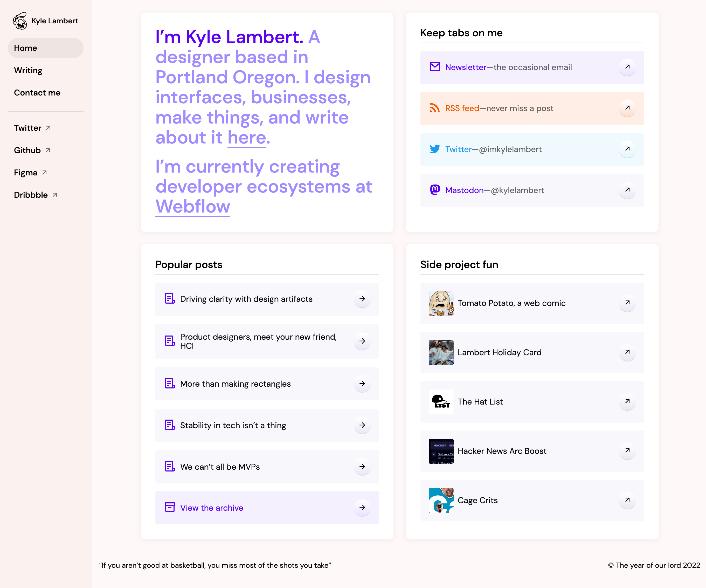Click "We can't all be MVPs" title
The image size is (706, 588).
coord(220,467)
